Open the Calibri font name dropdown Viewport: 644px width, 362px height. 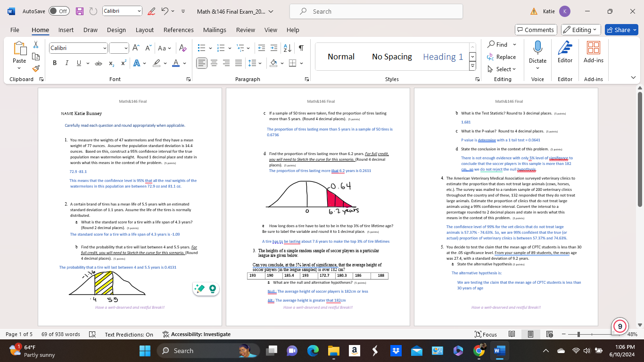tap(105, 48)
